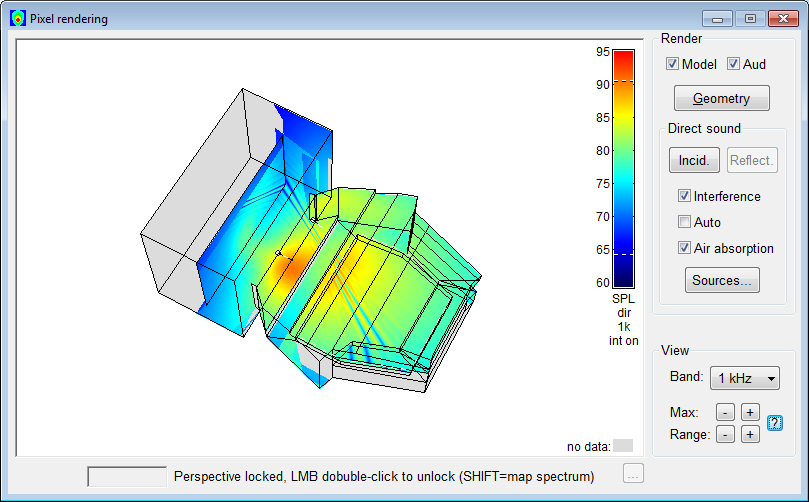
Task: Uncheck the Model checkbox
Action: (673, 64)
